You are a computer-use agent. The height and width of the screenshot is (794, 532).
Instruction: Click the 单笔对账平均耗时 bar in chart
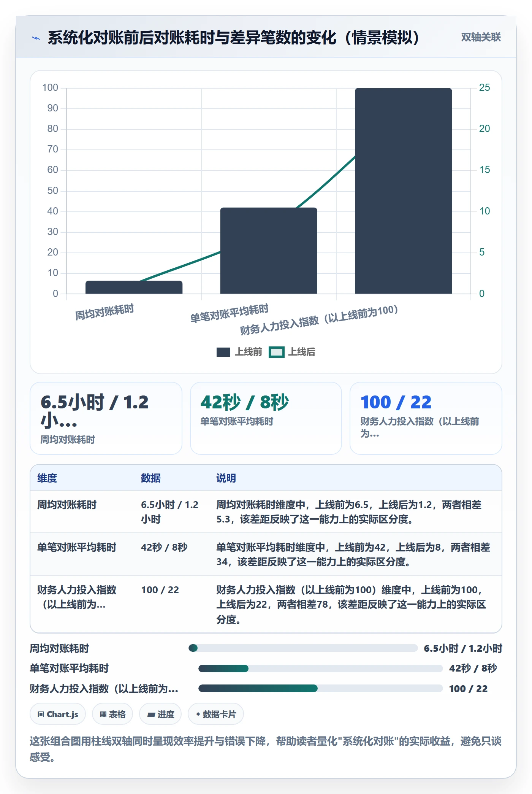pyautogui.click(x=269, y=251)
